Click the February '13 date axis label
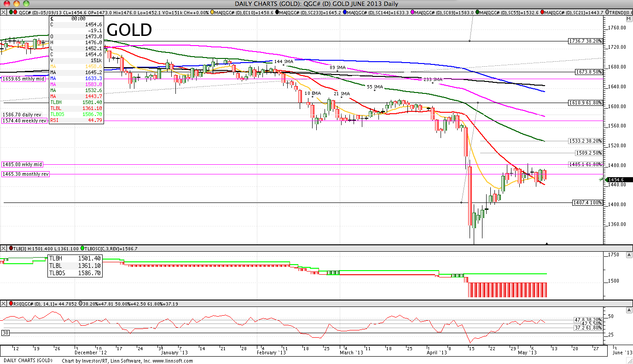The width and height of the screenshot is (633, 364). pos(272,353)
